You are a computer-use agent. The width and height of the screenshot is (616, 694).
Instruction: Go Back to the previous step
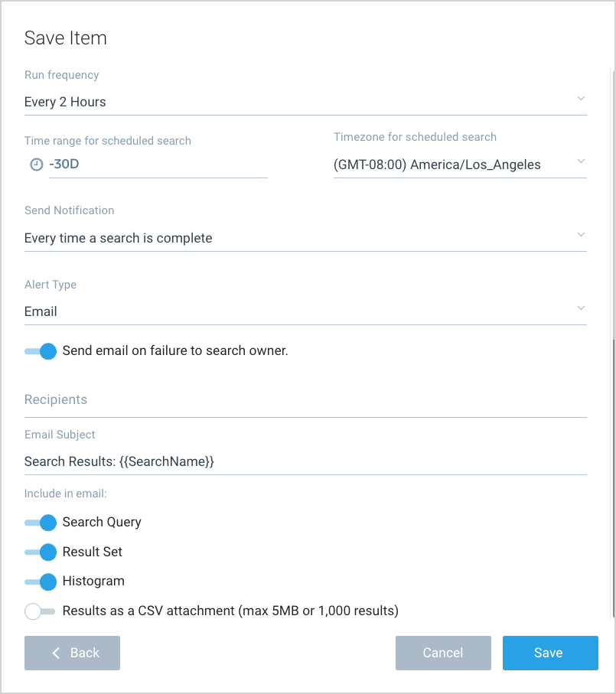point(73,653)
